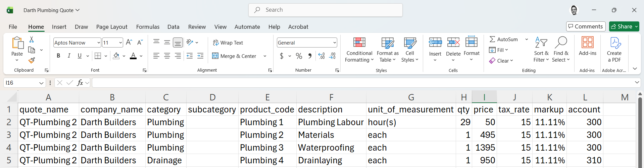The image size is (644, 168).
Task: Click the Increase Font Size icon
Action: pos(129,43)
